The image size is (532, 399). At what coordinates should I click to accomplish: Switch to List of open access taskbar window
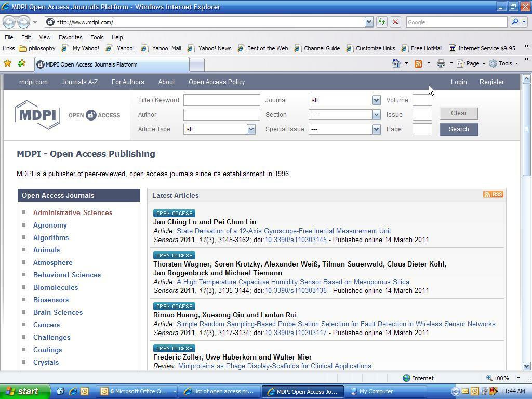(x=220, y=392)
